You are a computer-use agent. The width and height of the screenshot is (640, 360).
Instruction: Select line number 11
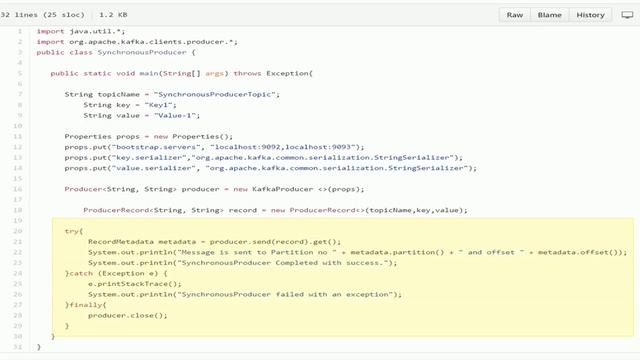pos(18,136)
